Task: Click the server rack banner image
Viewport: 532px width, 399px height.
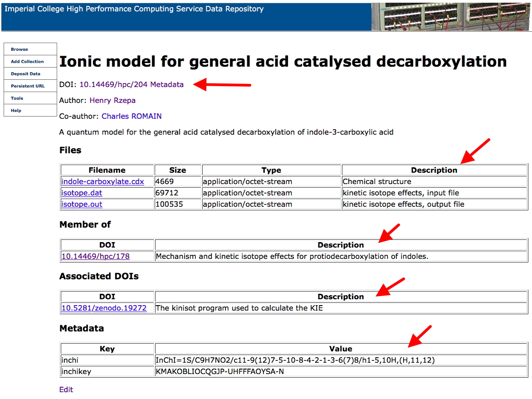Action: pyautogui.click(x=451, y=16)
